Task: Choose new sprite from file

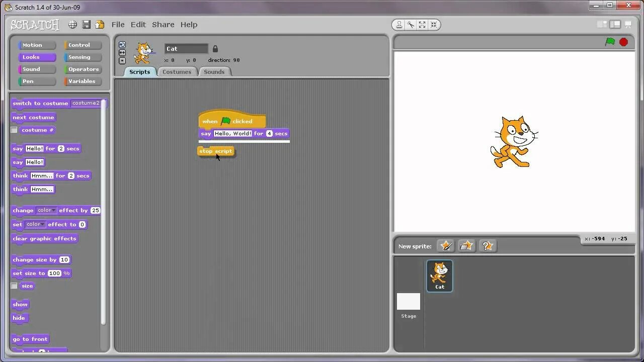Action: click(x=466, y=246)
